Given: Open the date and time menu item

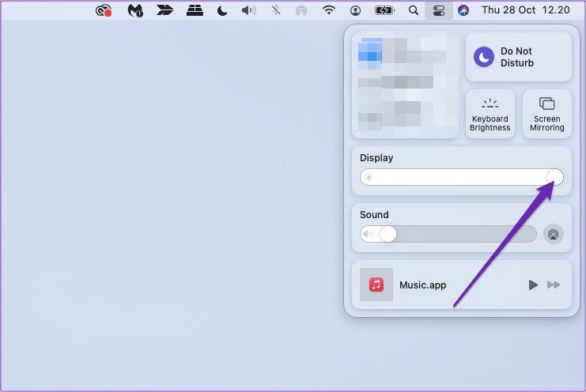Looking at the screenshot, I should click(525, 10).
